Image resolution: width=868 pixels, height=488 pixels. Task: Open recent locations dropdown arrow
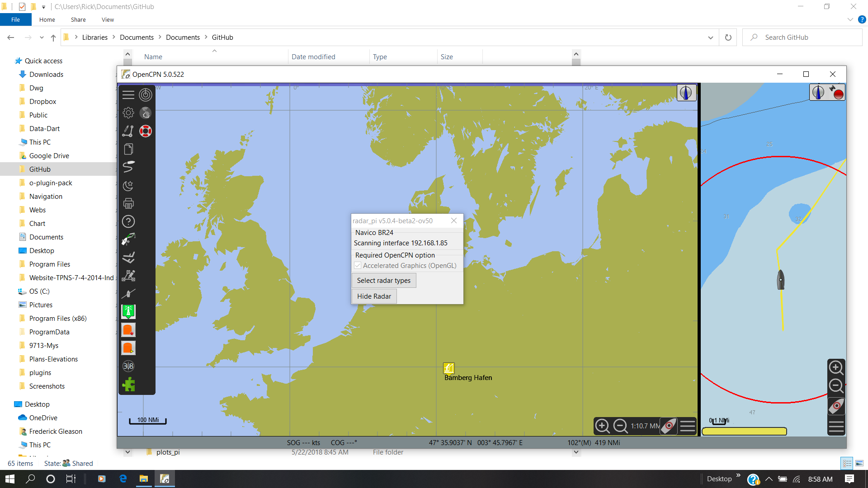point(42,38)
